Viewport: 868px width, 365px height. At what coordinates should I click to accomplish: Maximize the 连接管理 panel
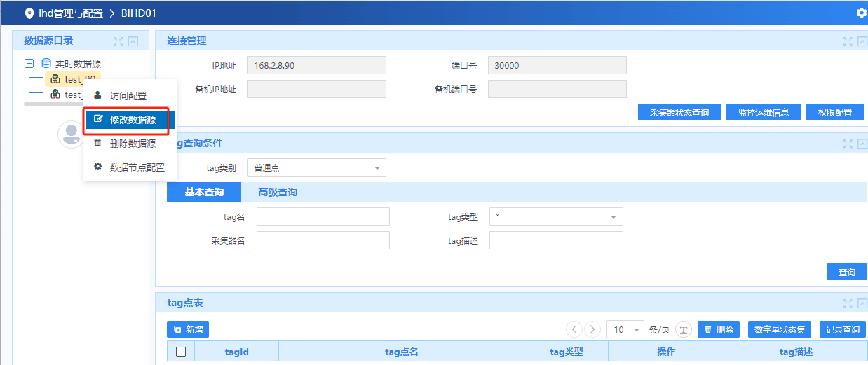coord(848,41)
